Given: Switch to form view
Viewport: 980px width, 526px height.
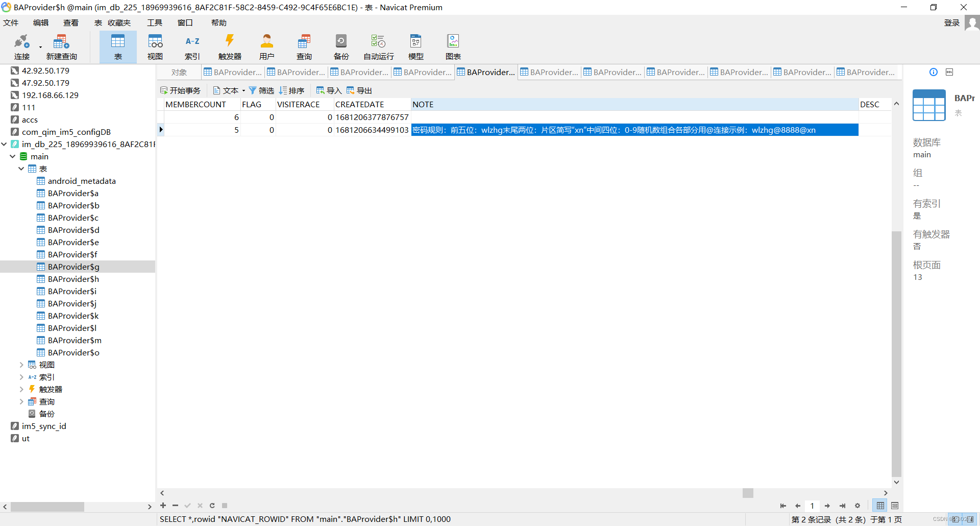Looking at the screenshot, I should point(895,506).
